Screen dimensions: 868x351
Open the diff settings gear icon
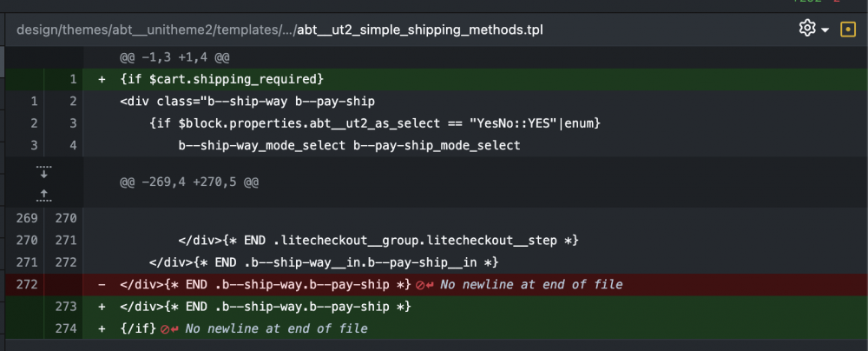pyautogui.click(x=807, y=29)
